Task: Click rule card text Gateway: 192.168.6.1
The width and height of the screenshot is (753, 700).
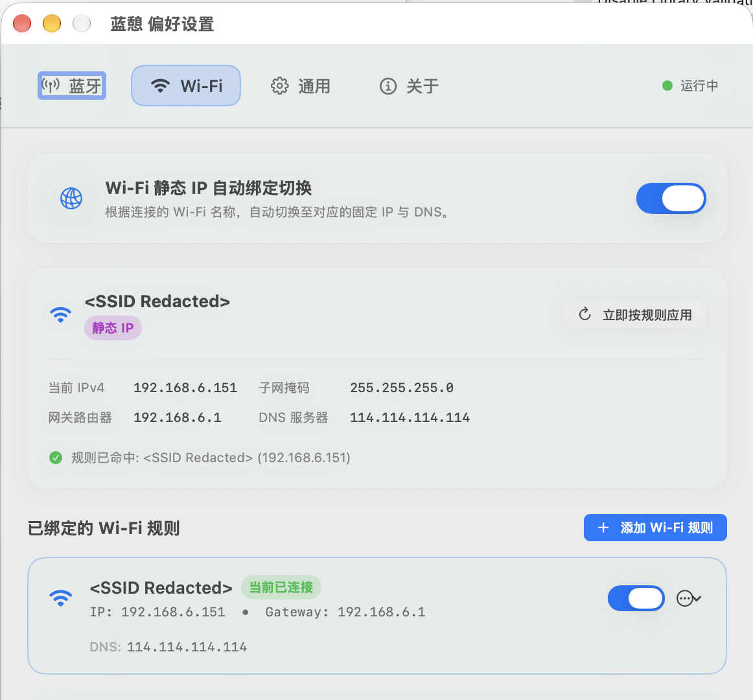Action: coord(345,612)
